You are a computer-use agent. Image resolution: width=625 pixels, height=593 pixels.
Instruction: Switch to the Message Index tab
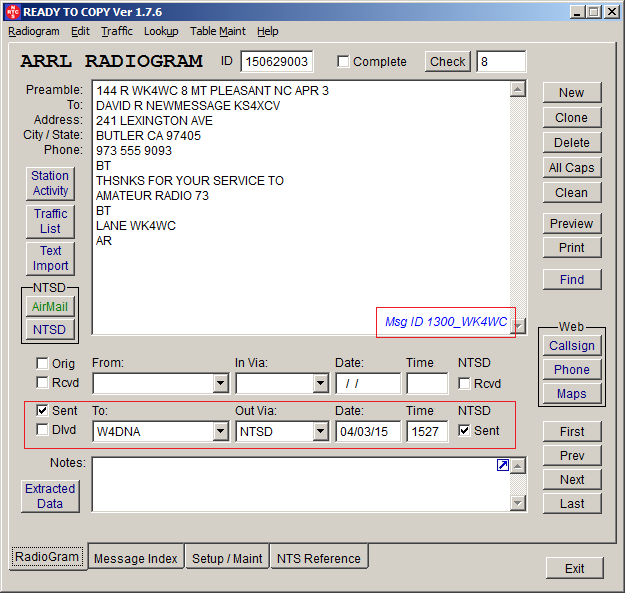pyautogui.click(x=136, y=558)
